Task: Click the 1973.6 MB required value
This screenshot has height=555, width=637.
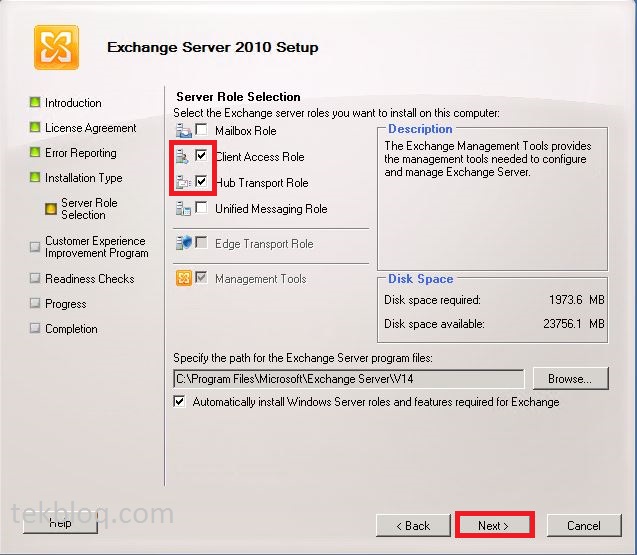Action: 576,300
